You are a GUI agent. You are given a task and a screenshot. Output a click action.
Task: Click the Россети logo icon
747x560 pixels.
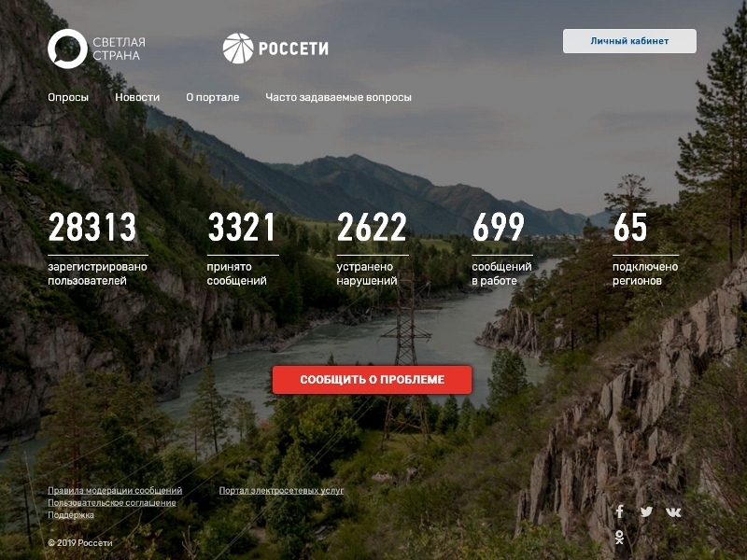tap(238, 49)
